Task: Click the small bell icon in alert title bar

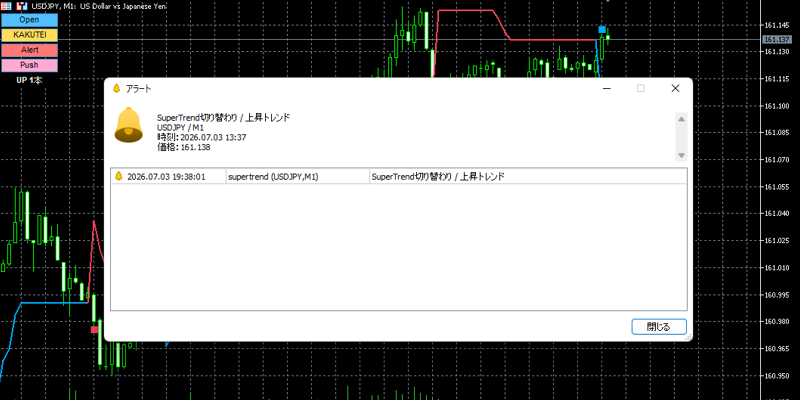Action: [116, 88]
